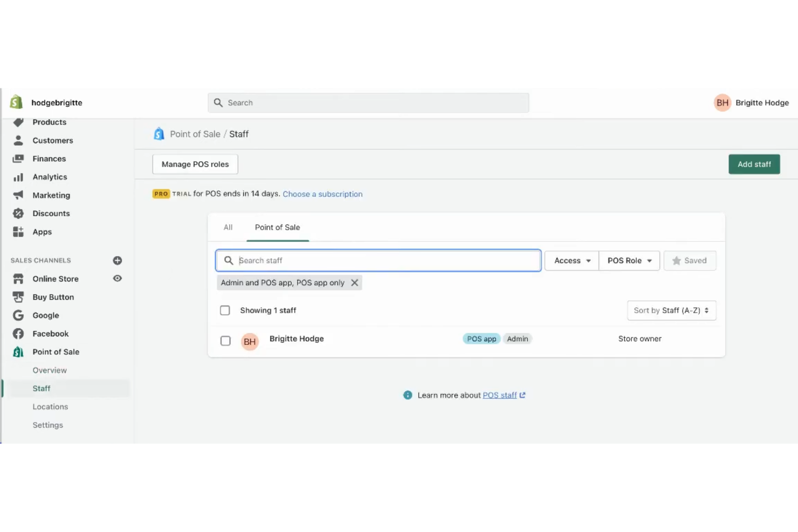
Task: Click the Shopify logo icon
Action: [17, 102]
